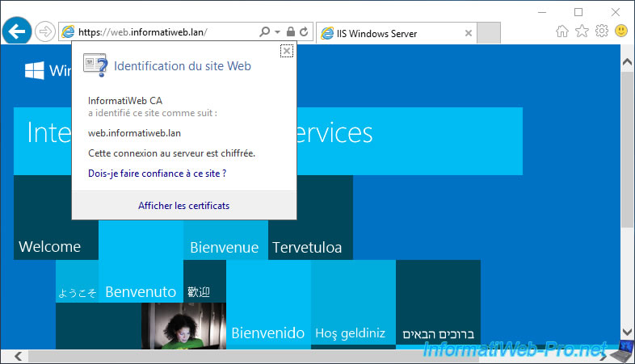Click the woman photo thumbnail tile
This screenshot has width=635, height=364.
[184, 326]
